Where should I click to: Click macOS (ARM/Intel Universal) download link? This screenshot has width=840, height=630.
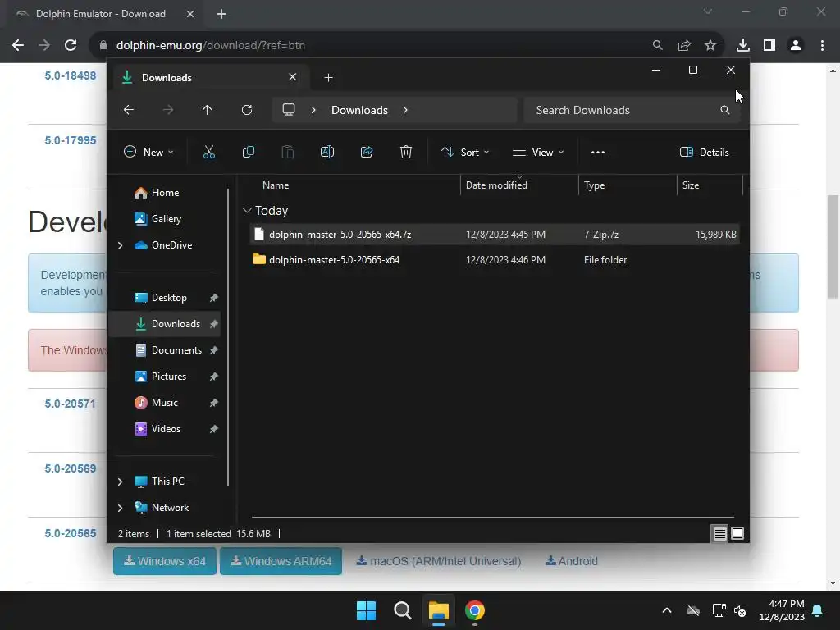pos(439,561)
